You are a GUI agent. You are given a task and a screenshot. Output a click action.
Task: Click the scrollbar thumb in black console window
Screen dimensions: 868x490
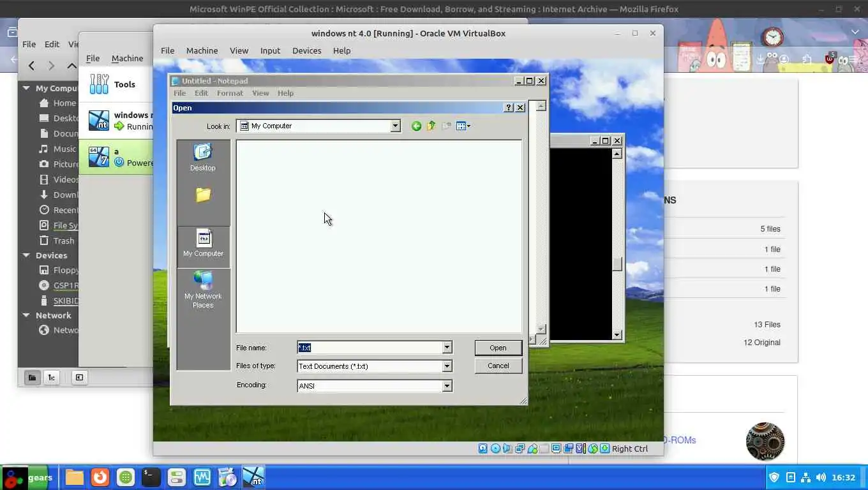(617, 264)
